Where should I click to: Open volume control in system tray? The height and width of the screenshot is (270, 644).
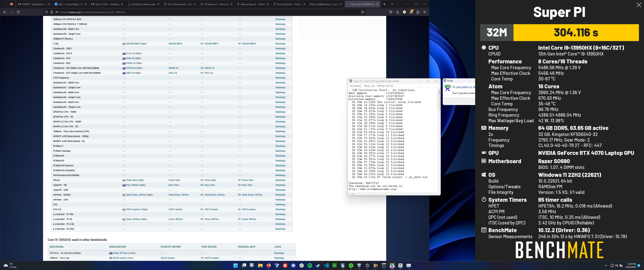click(x=616, y=265)
